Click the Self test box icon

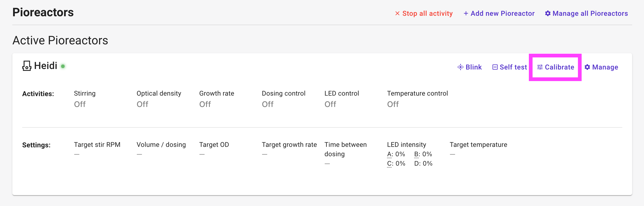(495, 67)
